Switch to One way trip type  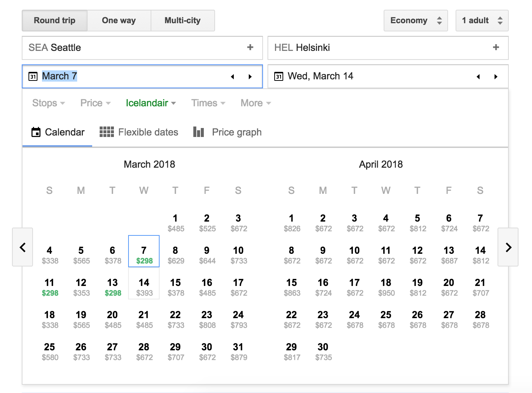pos(119,21)
